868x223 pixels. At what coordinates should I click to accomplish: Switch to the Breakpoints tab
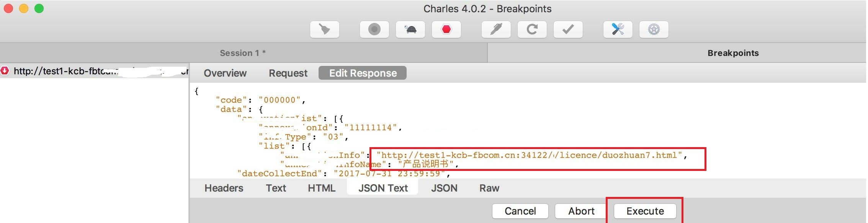pyautogui.click(x=733, y=53)
